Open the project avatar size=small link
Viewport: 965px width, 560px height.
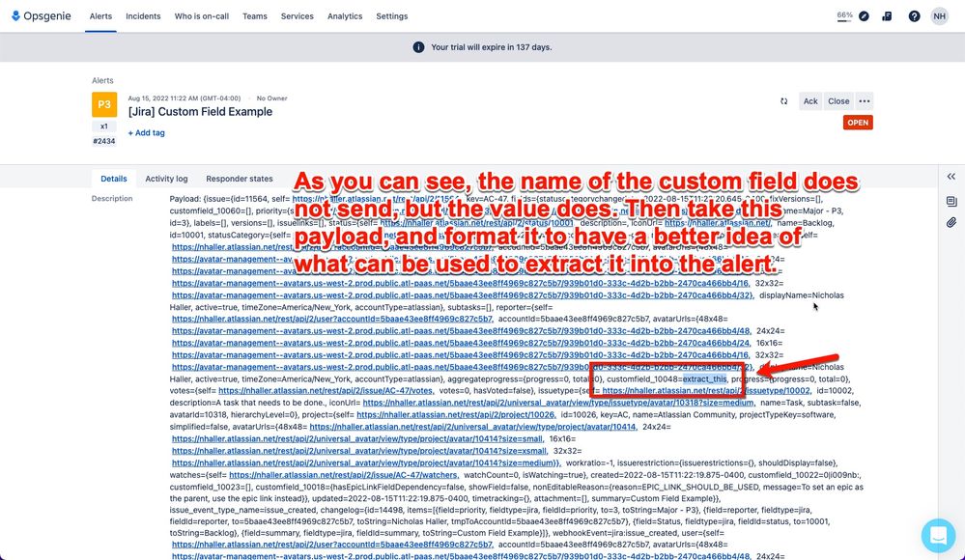click(357, 438)
